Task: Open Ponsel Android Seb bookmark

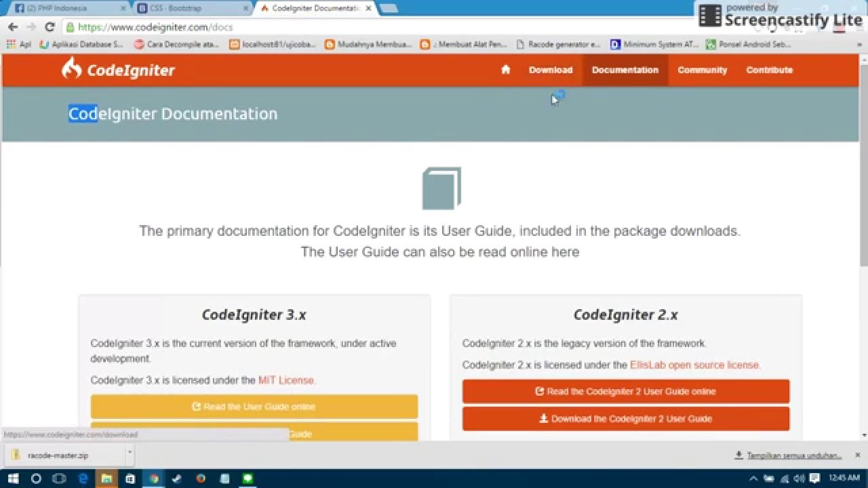Action: click(x=749, y=44)
